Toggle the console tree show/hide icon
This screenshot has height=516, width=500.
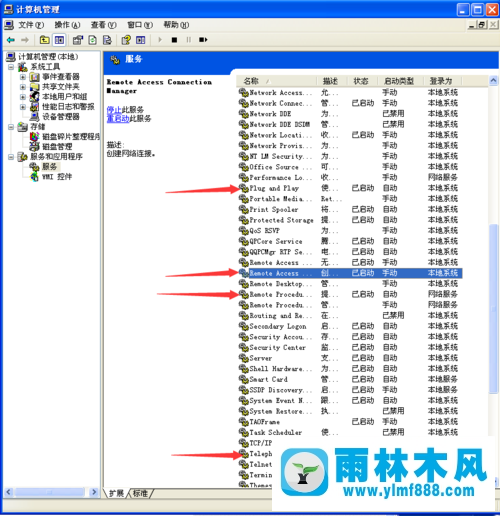[x=59, y=40]
